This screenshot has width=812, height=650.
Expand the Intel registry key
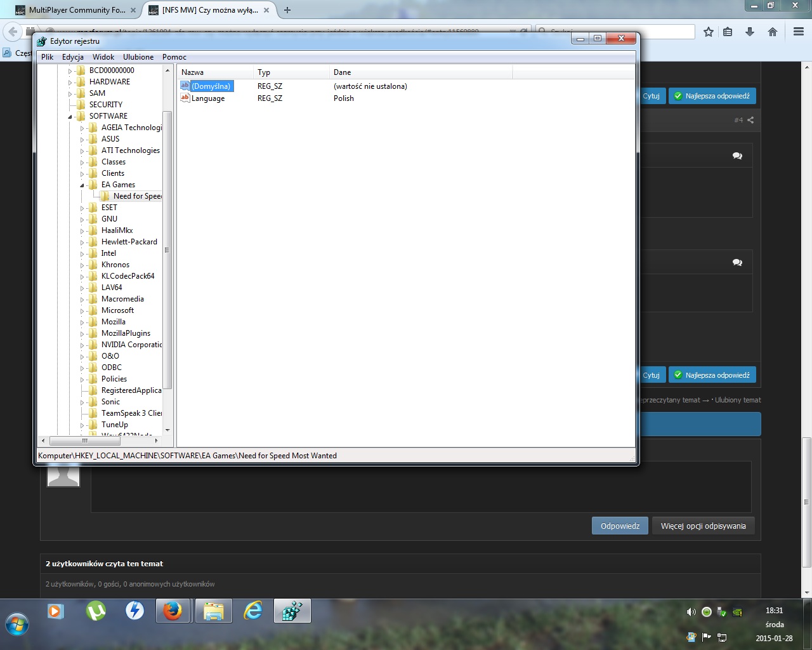tap(82, 254)
